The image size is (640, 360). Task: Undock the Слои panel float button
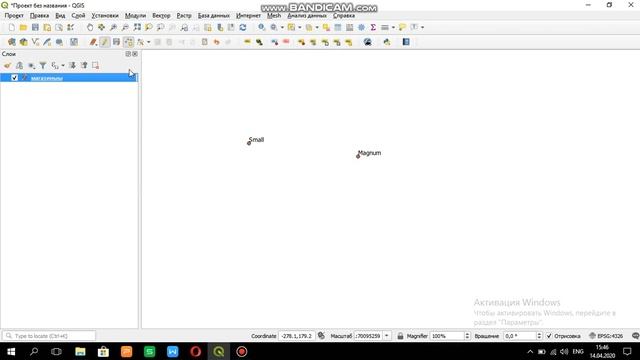(128, 54)
